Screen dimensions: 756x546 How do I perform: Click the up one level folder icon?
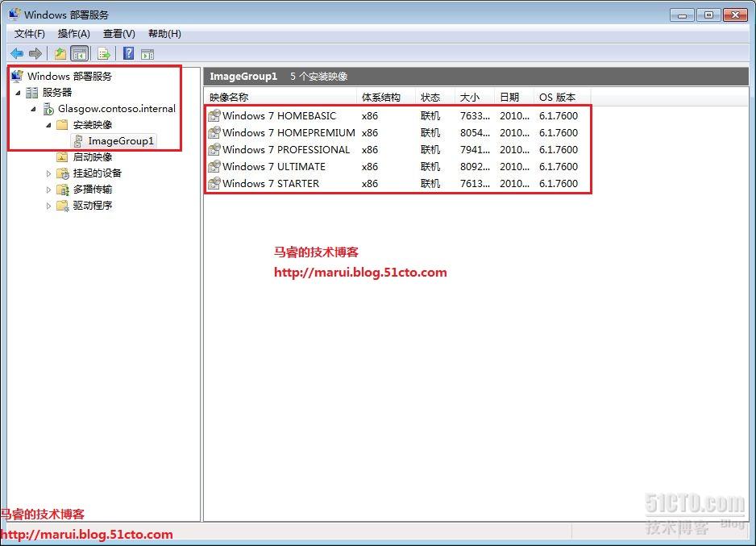coord(60,53)
